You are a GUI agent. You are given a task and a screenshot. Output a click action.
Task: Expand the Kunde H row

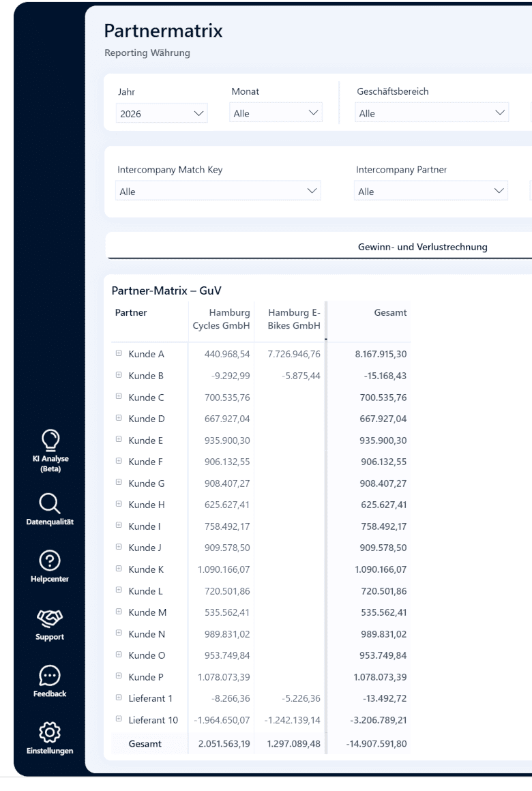(119, 504)
